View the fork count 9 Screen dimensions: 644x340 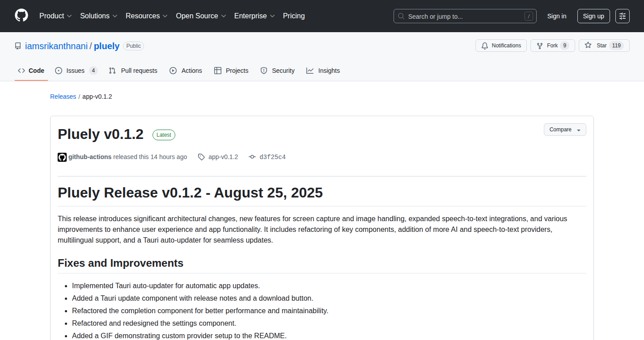pos(564,46)
